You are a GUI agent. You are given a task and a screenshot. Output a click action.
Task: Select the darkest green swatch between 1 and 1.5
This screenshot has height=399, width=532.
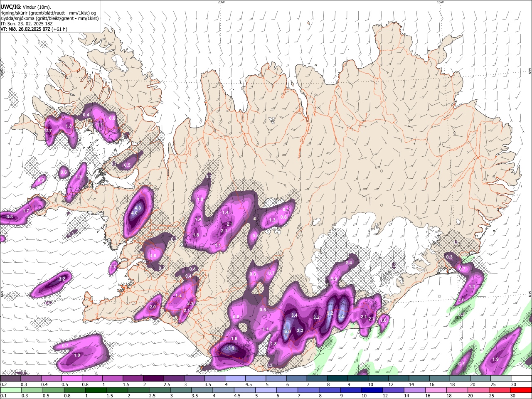click(x=96, y=390)
